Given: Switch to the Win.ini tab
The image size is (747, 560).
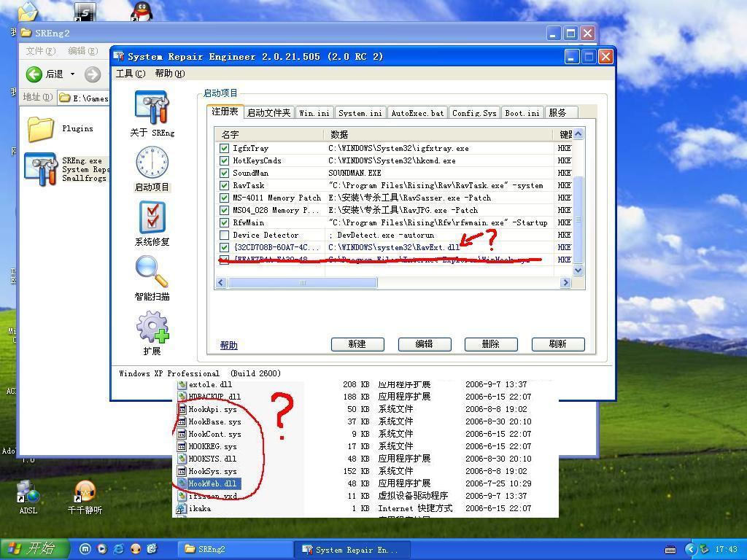Looking at the screenshot, I should click(x=314, y=113).
